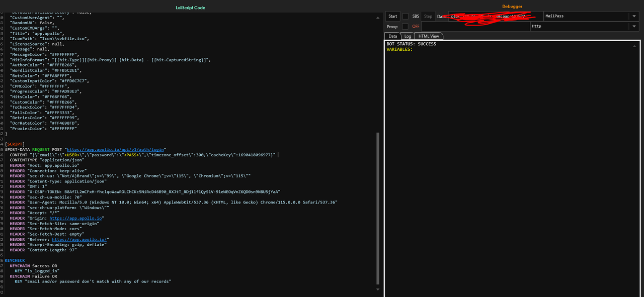Click the "RandomUA": false line
Viewport: 644px width, 297px height.
31,23
